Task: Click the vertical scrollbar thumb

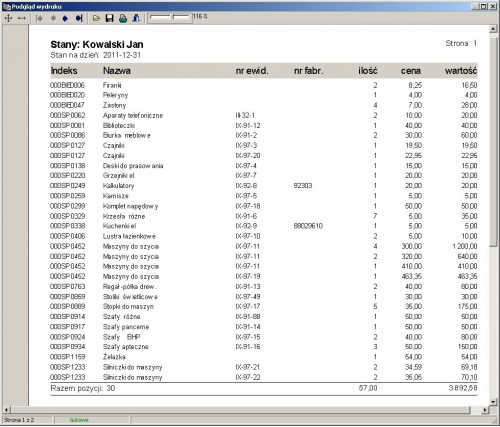Action: pyautogui.click(x=493, y=140)
